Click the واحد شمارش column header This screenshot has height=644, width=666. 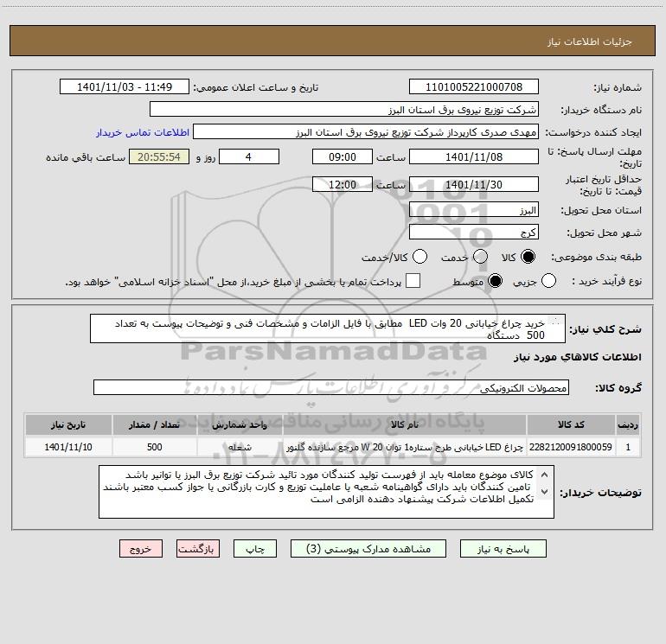(x=240, y=424)
